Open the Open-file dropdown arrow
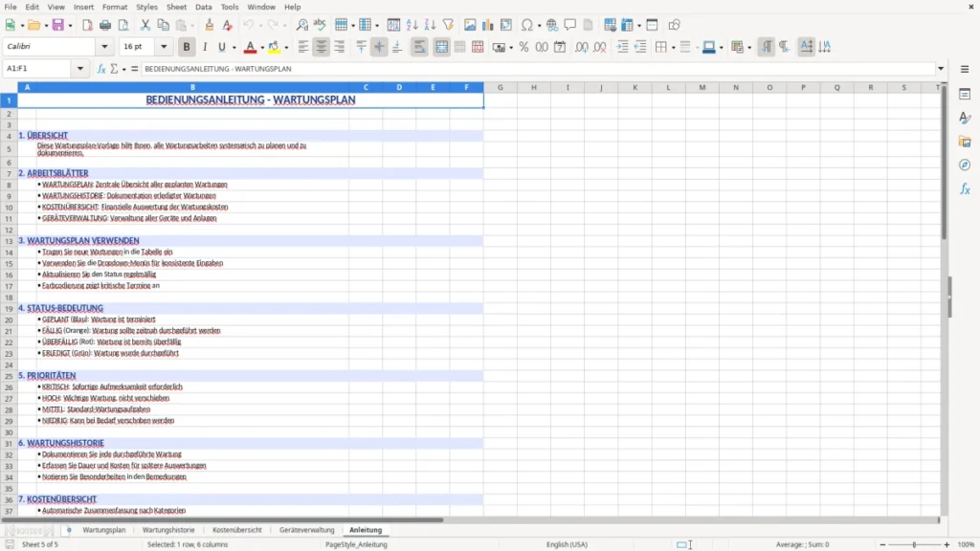The height and width of the screenshot is (551, 980). point(46,26)
